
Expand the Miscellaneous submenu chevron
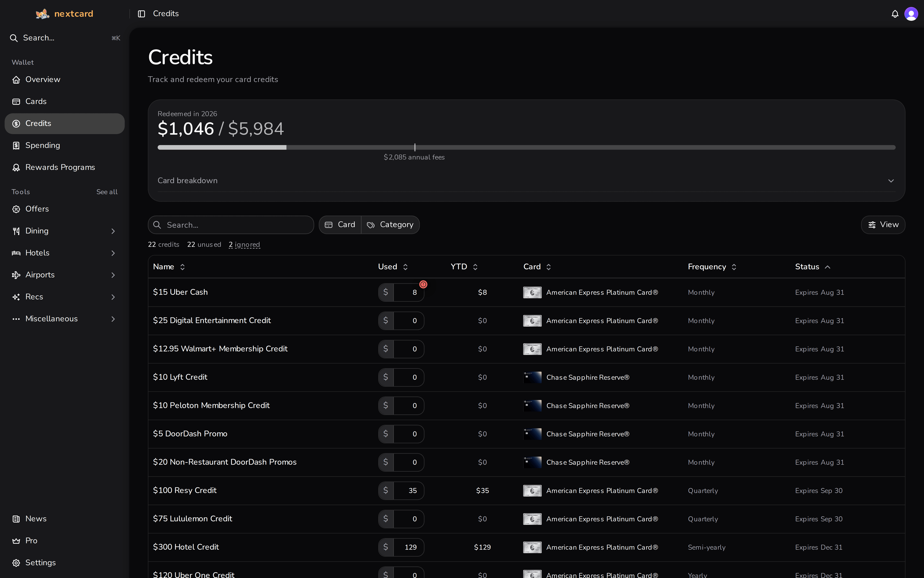[x=113, y=319]
